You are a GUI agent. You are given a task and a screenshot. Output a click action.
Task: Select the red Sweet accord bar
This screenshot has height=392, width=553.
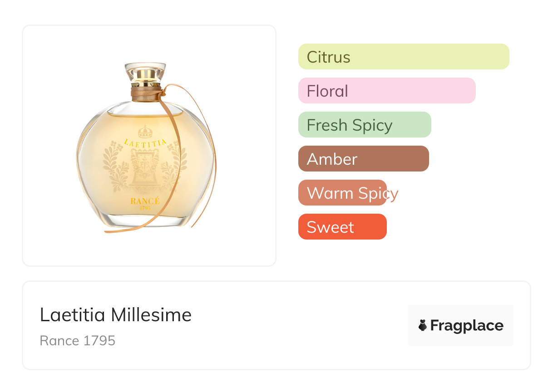point(342,227)
